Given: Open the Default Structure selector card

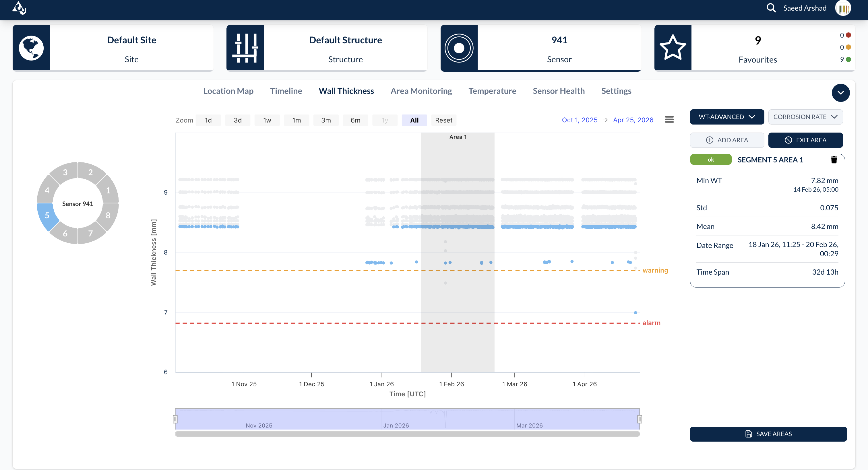Looking at the screenshot, I should [327, 48].
